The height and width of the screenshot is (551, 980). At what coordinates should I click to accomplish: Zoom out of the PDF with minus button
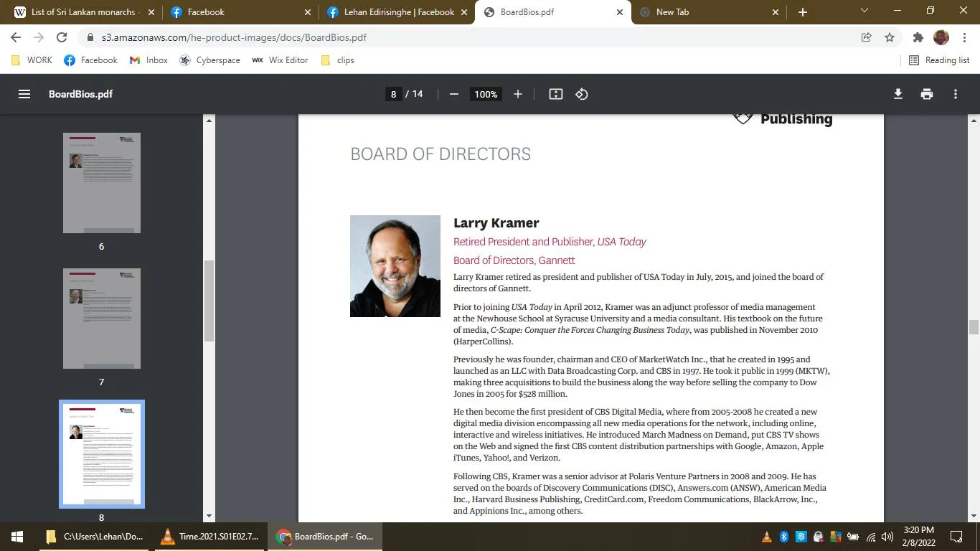tap(453, 94)
